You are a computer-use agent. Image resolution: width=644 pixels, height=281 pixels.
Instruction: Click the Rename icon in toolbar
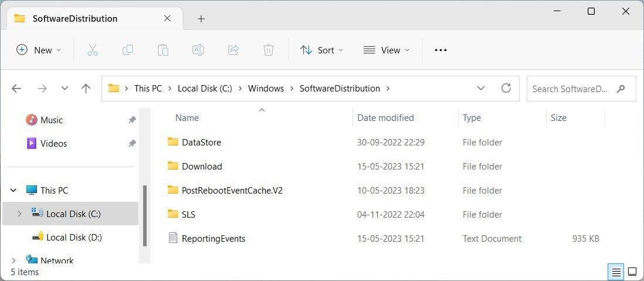tap(198, 50)
